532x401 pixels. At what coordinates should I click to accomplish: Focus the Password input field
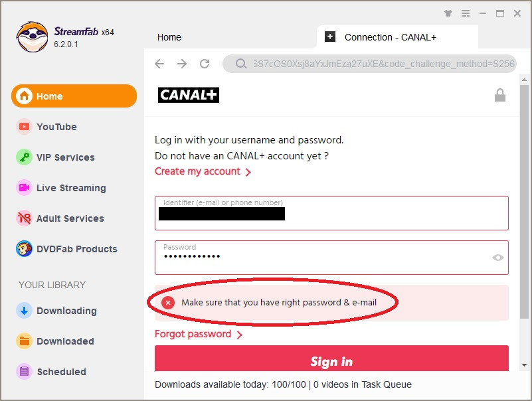tap(325, 258)
